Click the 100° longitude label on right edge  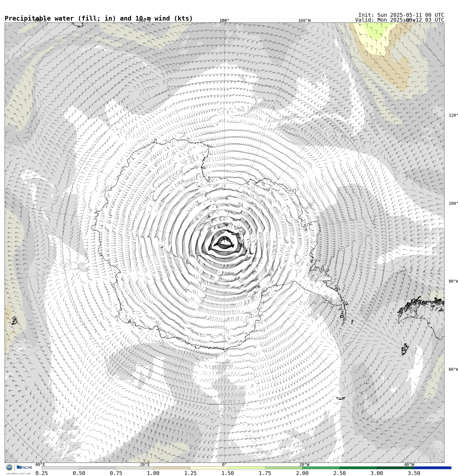(x=453, y=204)
